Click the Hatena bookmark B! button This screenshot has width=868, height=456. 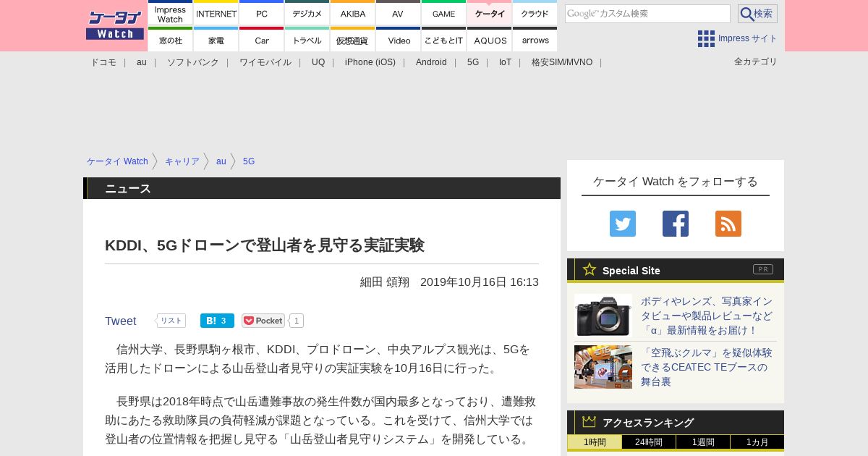pyautogui.click(x=217, y=321)
